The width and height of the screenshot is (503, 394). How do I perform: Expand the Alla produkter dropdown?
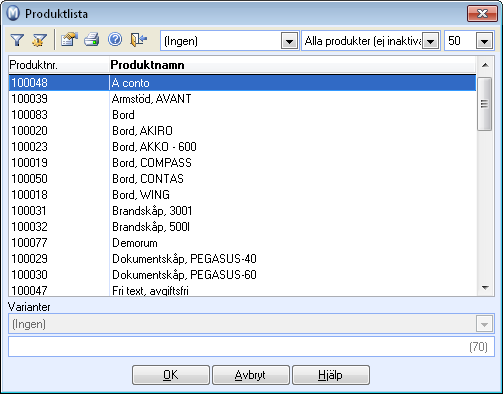431,41
